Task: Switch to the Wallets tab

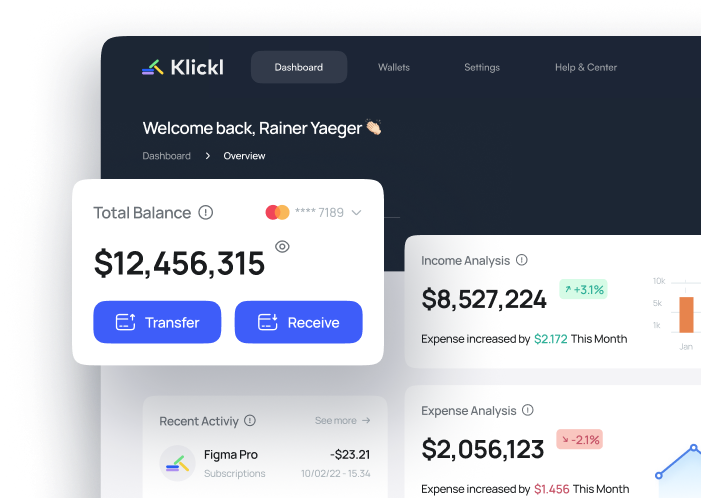Action: click(393, 68)
